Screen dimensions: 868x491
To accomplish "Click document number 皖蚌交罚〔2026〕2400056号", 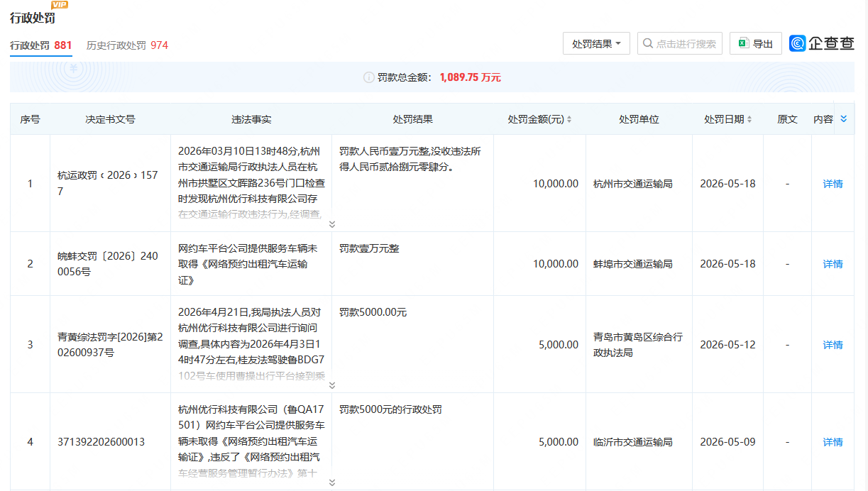I will 108,264.
